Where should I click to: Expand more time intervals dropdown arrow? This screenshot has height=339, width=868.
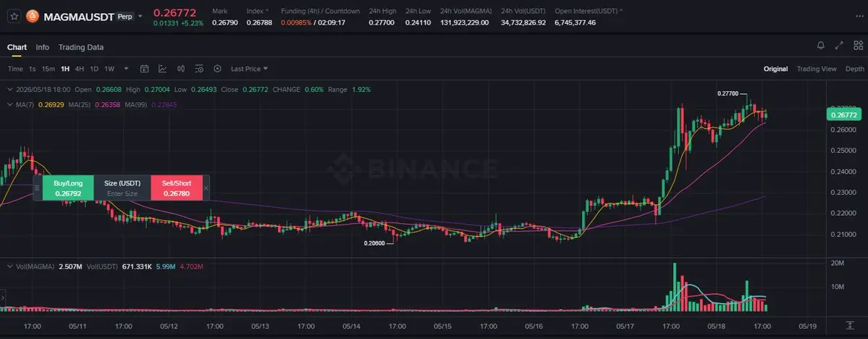tap(126, 69)
